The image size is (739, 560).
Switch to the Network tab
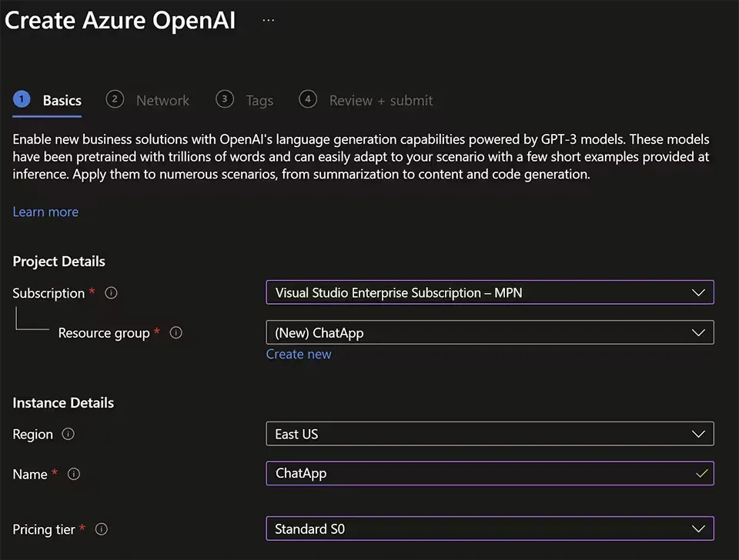[162, 100]
